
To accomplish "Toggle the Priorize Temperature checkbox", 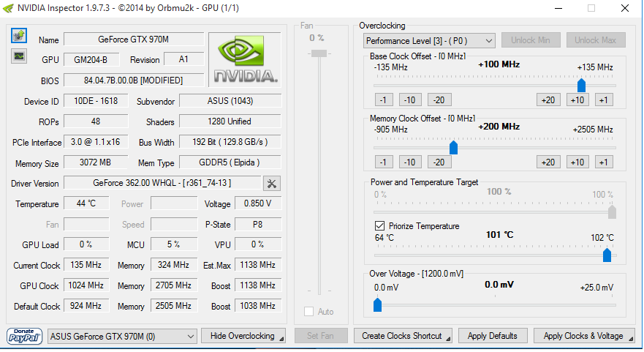I will click(x=379, y=225).
